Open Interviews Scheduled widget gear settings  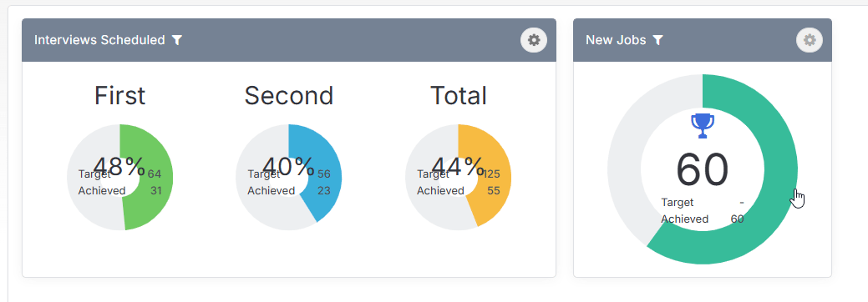tap(534, 40)
